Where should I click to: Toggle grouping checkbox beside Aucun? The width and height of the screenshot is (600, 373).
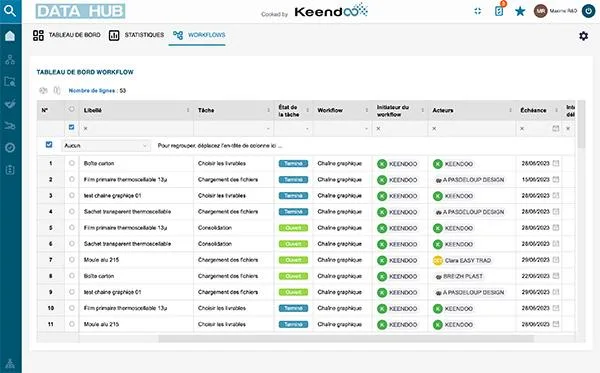click(49, 145)
